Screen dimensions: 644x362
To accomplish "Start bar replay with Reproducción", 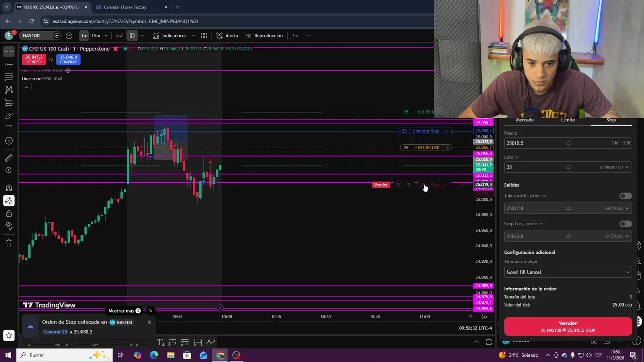I will pyautogui.click(x=264, y=36).
